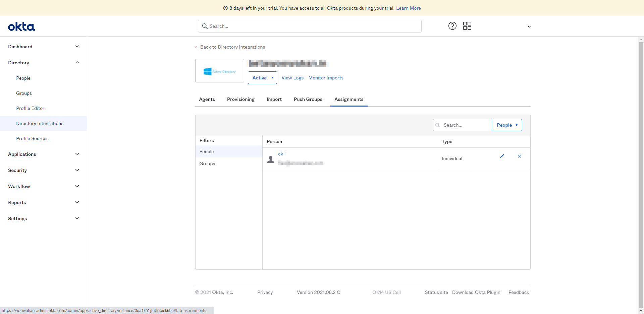Open Profile Editor in the sidebar
This screenshot has height=314, width=644.
pos(30,108)
